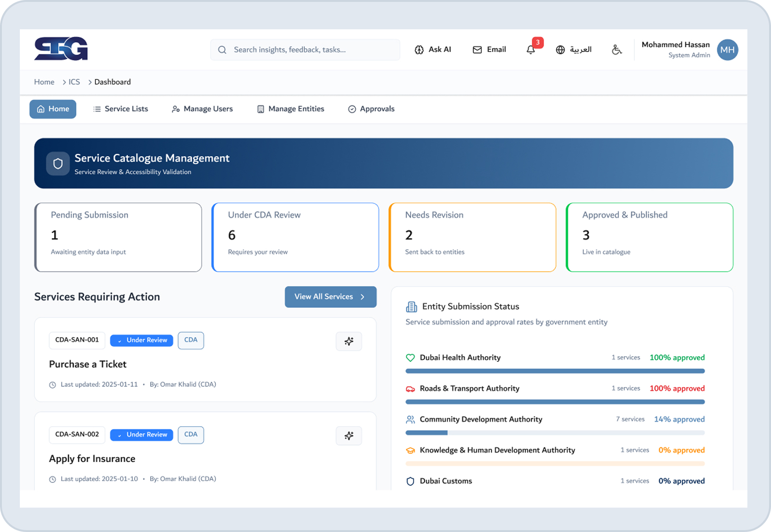Navigate to ICS in the breadcrumb
The height and width of the screenshot is (532, 771).
[74, 82]
